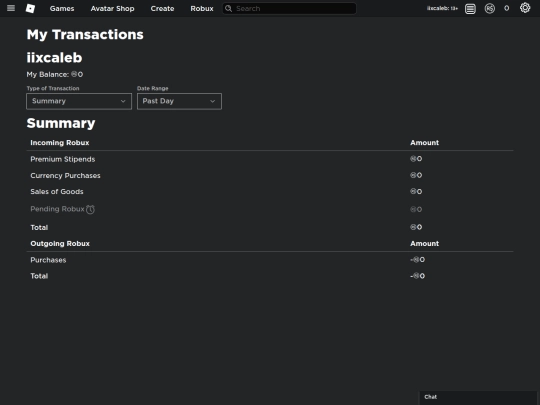This screenshot has width=540, height=405.
Task: Click the Outgoing Robux column header
Action: (60, 243)
